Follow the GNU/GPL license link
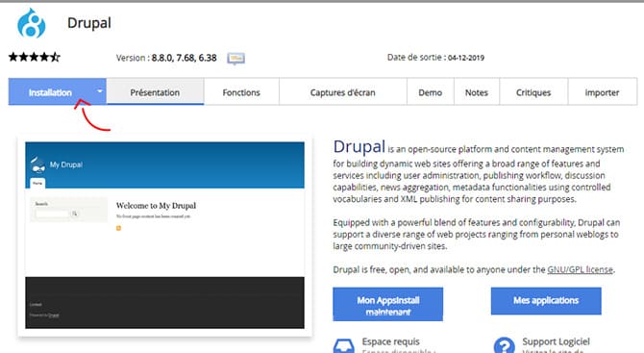The height and width of the screenshot is (353, 644). coord(580,269)
